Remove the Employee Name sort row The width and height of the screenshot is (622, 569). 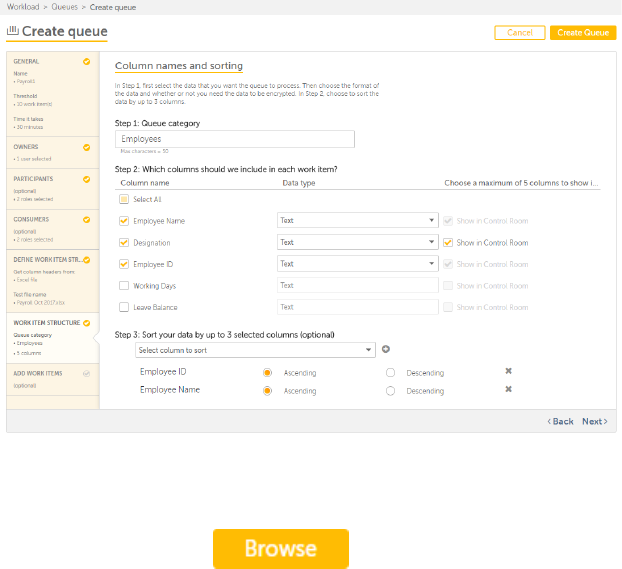click(508, 390)
